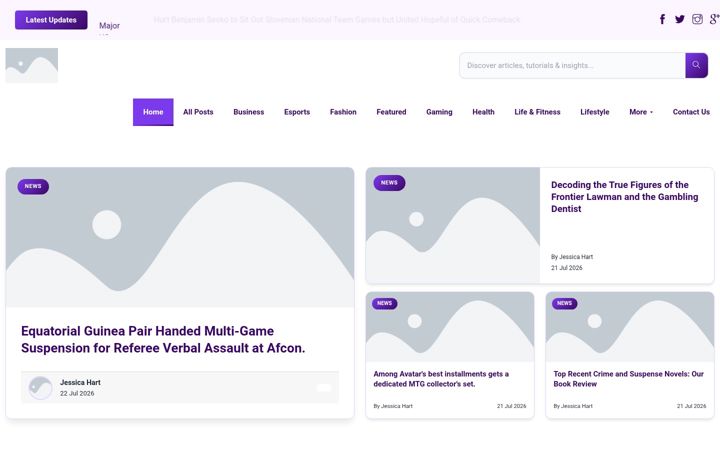Click the NEWS badge on featured post
Image resolution: width=720 pixels, height=450 pixels.
33,186
